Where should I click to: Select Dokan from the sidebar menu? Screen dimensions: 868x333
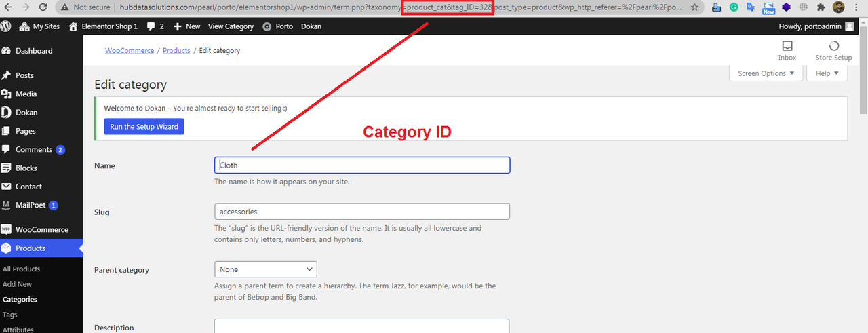click(x=27, y=113)
